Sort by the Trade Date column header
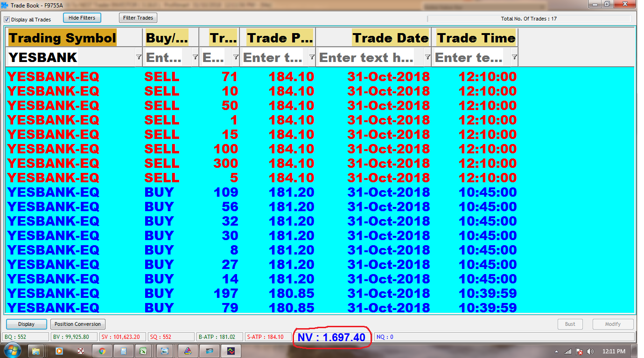The width and height of the screenshot is (644, 358). 373,38
